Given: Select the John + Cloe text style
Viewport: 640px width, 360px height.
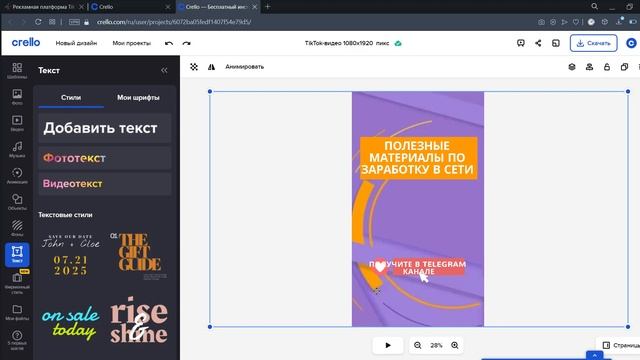Looking at the screenshot, I should [71, 255].
